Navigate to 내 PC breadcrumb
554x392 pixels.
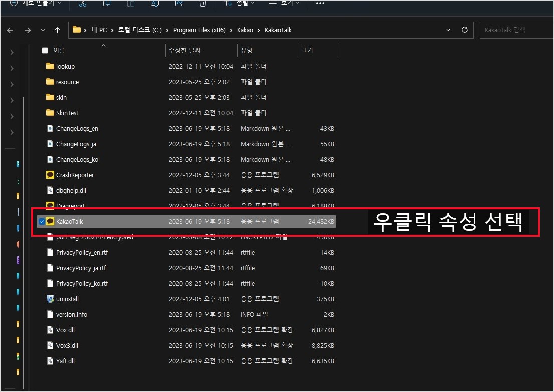[x=99, y=30]
